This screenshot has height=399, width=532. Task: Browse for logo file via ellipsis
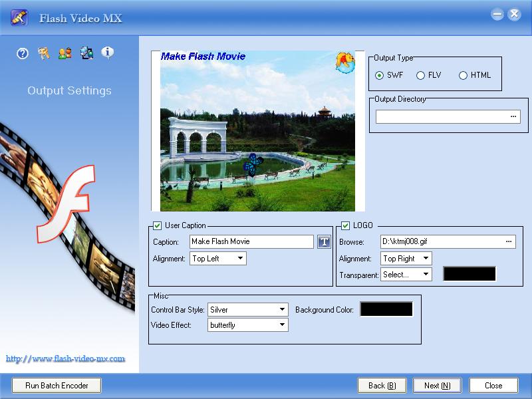(509, 241)
